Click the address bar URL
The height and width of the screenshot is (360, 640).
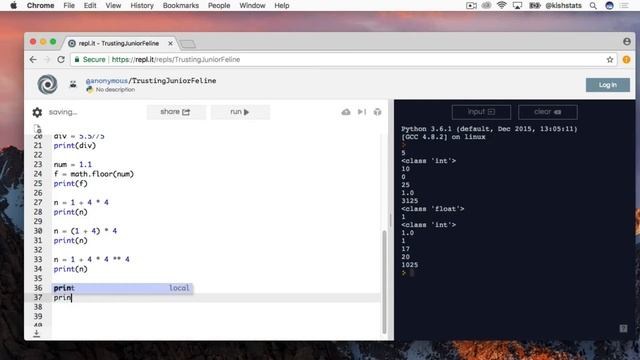(x=176, y=60)
